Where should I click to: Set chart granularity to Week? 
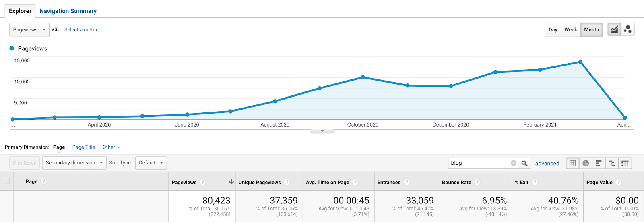click(x=571, y=29)
